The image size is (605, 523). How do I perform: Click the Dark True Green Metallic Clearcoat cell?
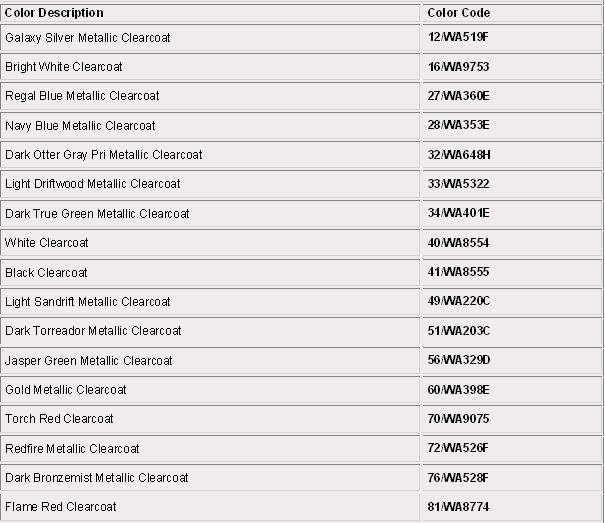97,214
